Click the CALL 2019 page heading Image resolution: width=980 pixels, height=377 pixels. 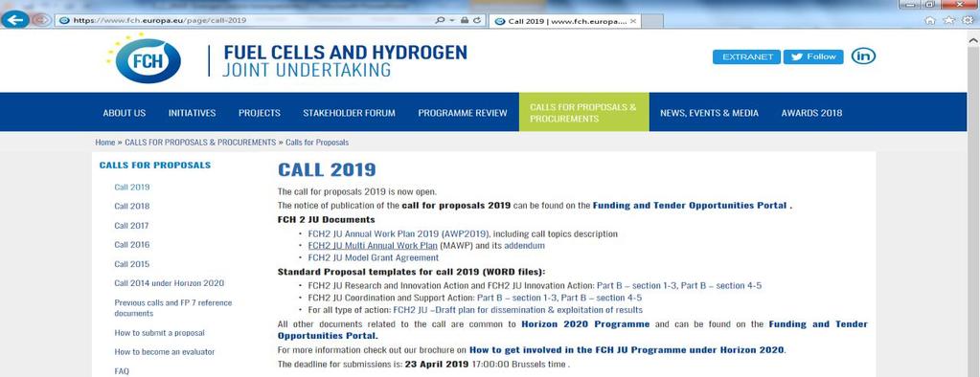[x=327, y=169]
